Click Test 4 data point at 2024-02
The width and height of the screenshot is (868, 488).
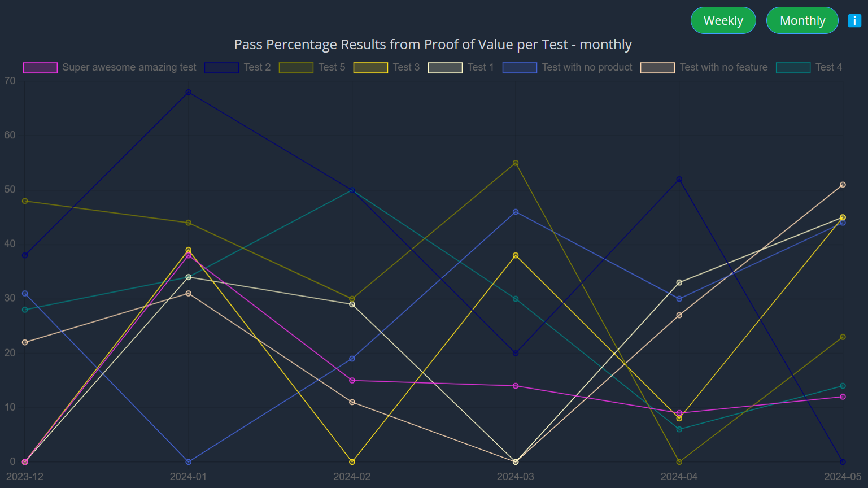click(x=352, y=190)
